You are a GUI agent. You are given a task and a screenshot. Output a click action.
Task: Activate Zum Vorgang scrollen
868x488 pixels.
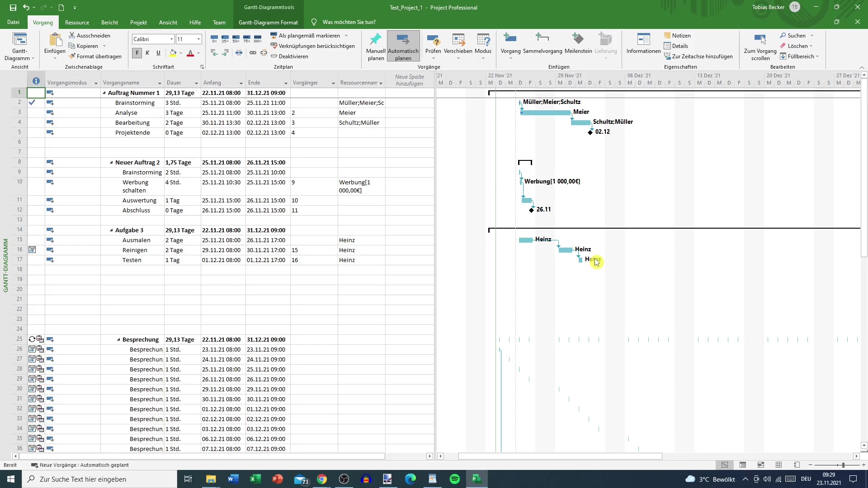[x=760, y=45]
